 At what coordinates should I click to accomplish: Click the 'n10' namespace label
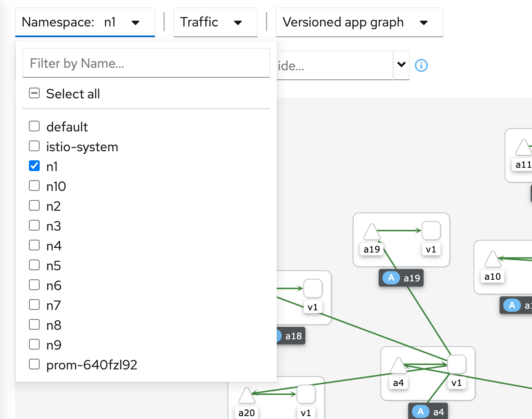click(56, 186)
